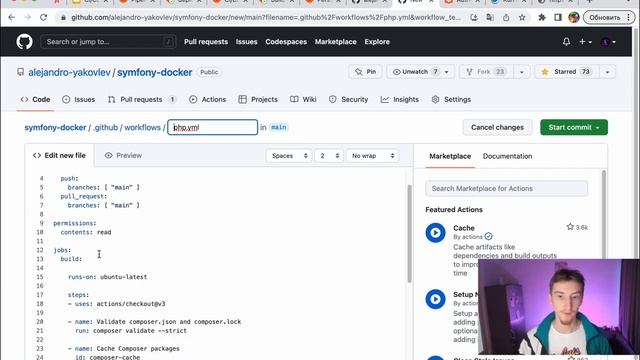Switch to the Security tab
Viewport: 640px width, 360px height.
349,100
